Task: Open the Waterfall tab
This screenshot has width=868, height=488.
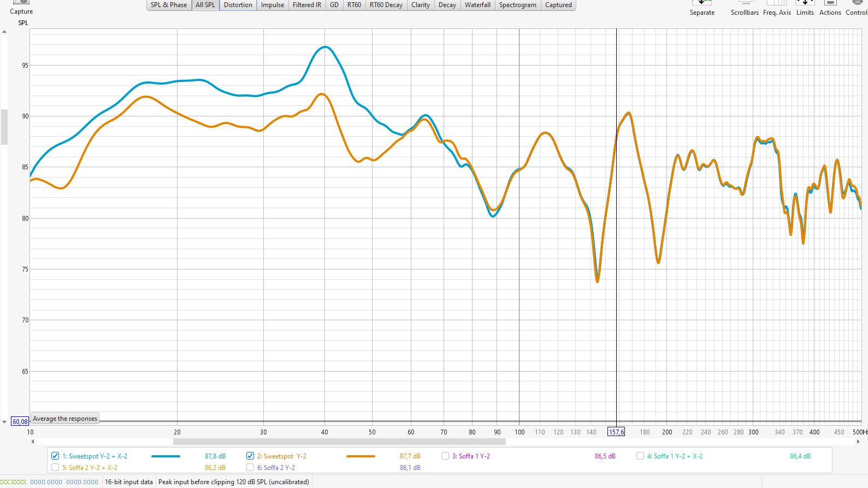Action: pyautogui.click(x=478, y=5)
